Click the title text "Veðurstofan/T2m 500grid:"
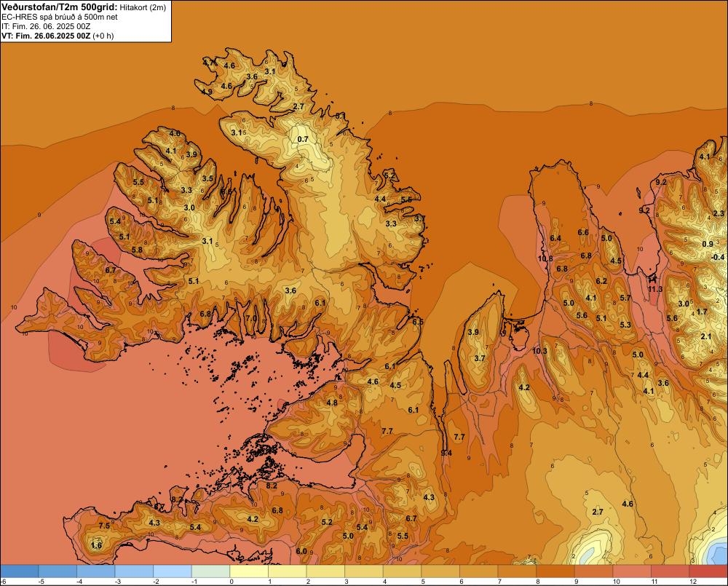Viewport: 728px width, 586px height. [x=60, y=7]
